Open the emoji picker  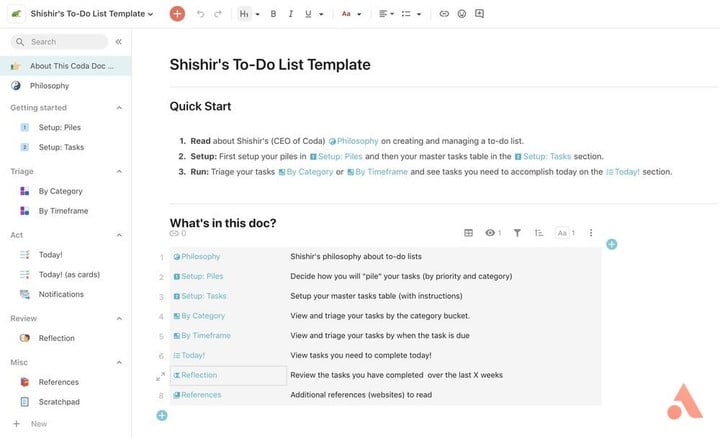coord(461,15)
